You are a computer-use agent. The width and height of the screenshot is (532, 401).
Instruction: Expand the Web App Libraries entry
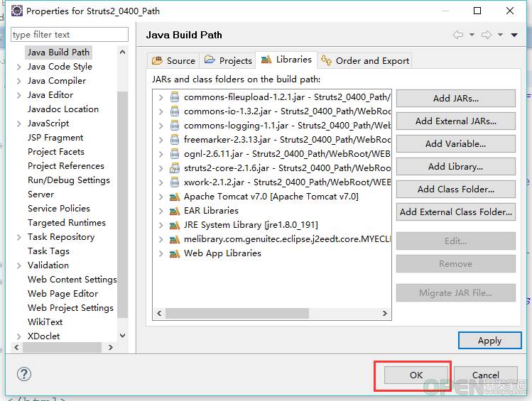[161, 254]
